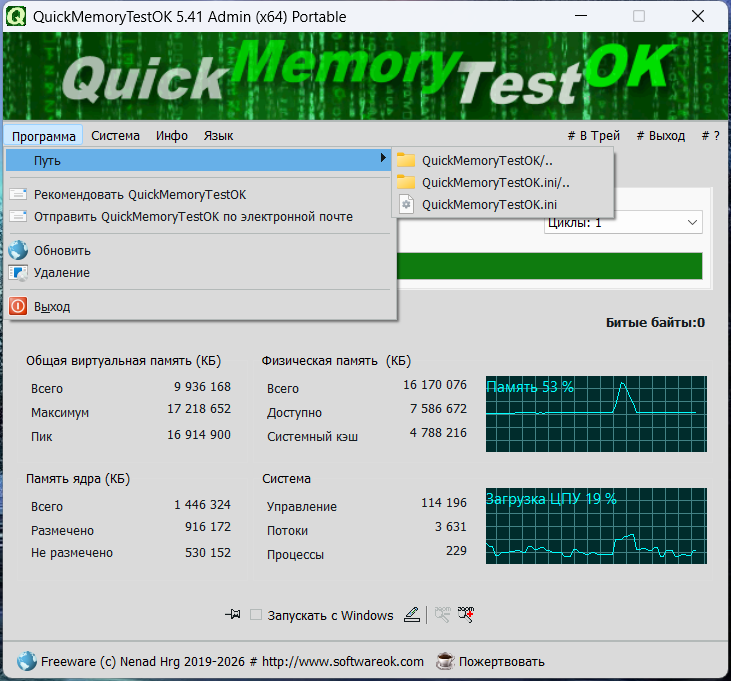Click the value 1 446 324
Screen dimensions: 731x681
pos(202,505)
